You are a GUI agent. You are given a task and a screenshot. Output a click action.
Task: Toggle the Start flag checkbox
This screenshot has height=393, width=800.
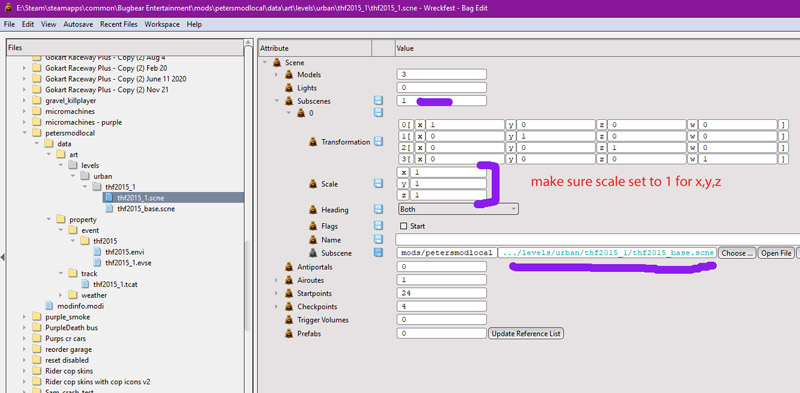[x=404, y=226]
